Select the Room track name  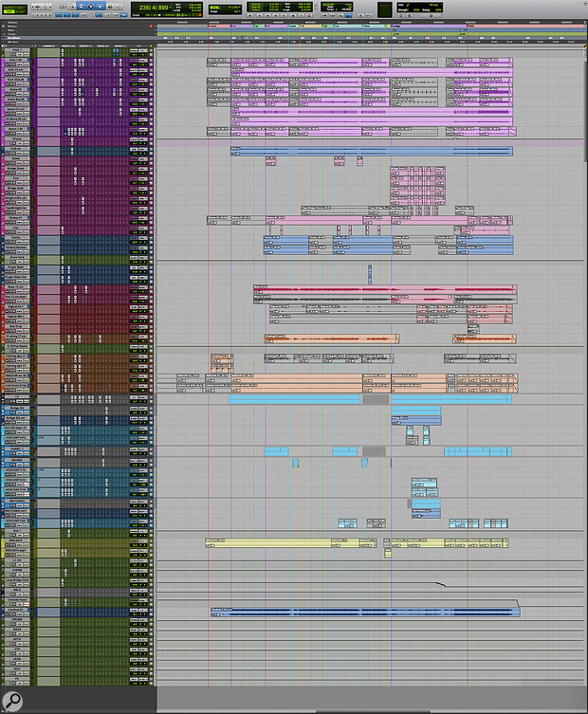pyautogui.click(x=16, y=129)
